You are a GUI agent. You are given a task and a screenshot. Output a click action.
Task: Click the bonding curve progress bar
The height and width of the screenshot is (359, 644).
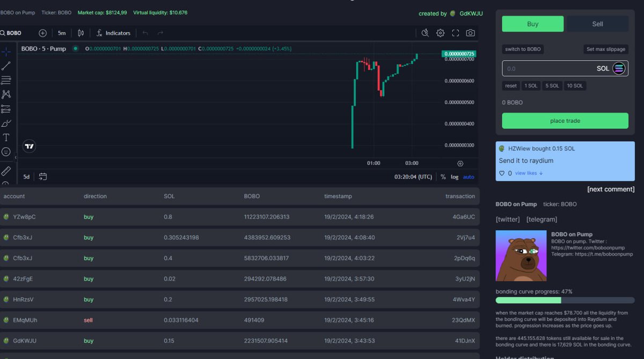point(565,301)
